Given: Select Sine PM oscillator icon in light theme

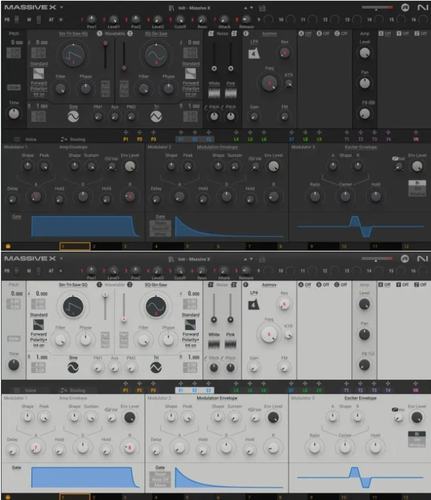Looking at the screenshot, I should (73, 368).
